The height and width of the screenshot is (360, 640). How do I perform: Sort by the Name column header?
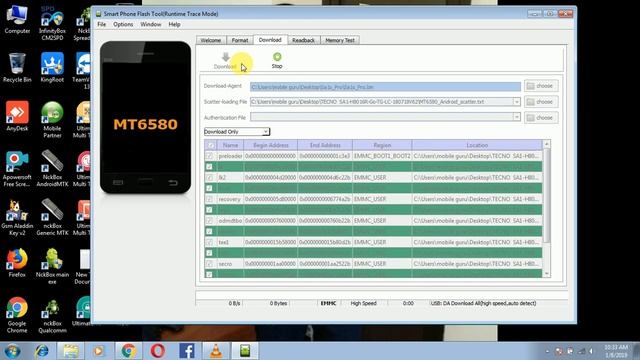coord(230,145)
